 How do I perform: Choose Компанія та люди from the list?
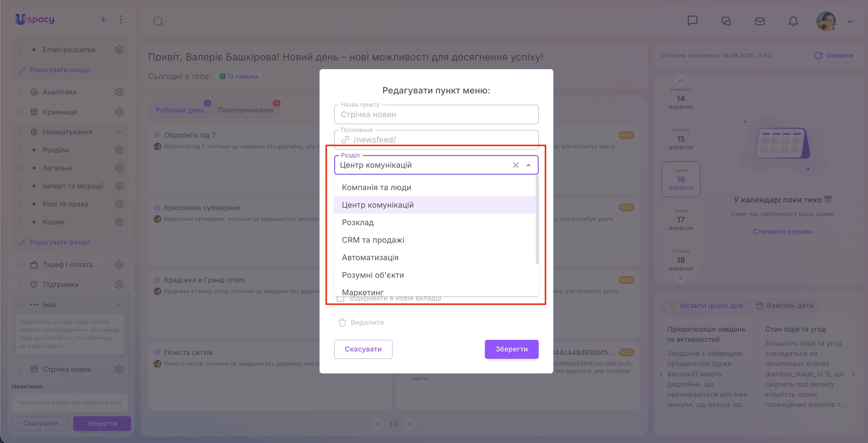click(x=435, y=187)
